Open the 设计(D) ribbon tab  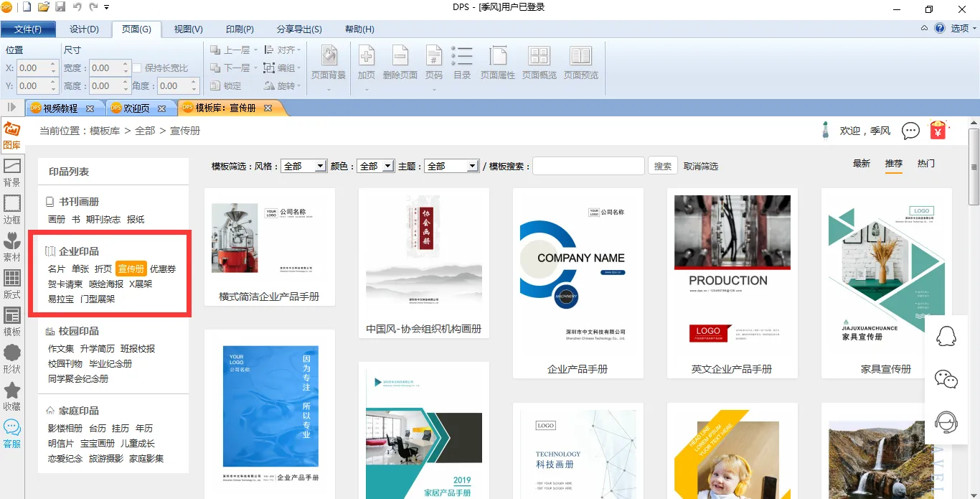[84, 29]
